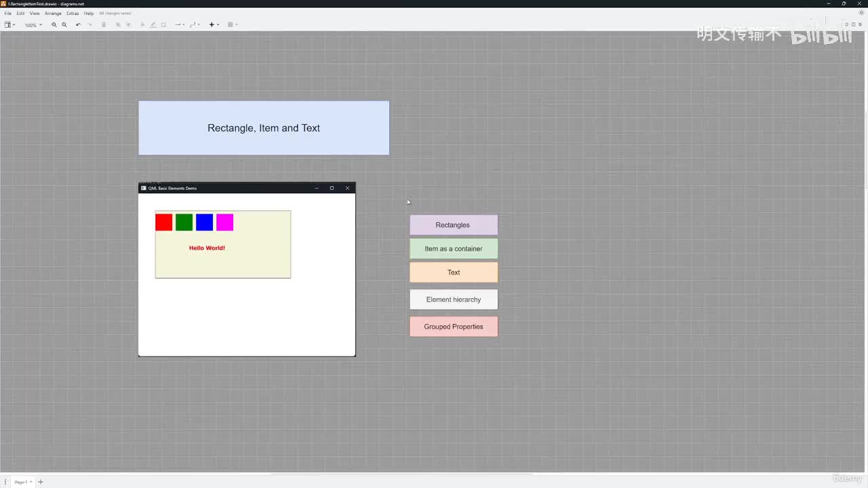The width and height of the screenshot is (868, 488).
Task: Click the Fullscreen icon in the toolbar
Action: pyautogui.click(x=846, y=24)
